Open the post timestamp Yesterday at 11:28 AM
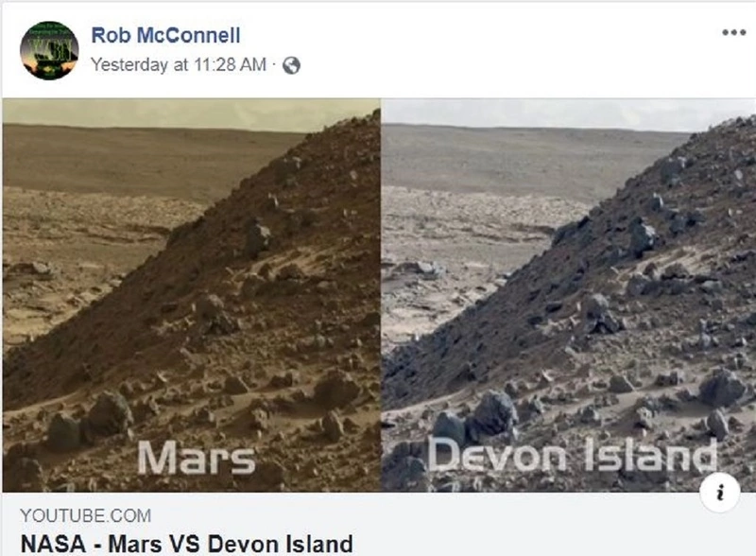 point(179,64)
